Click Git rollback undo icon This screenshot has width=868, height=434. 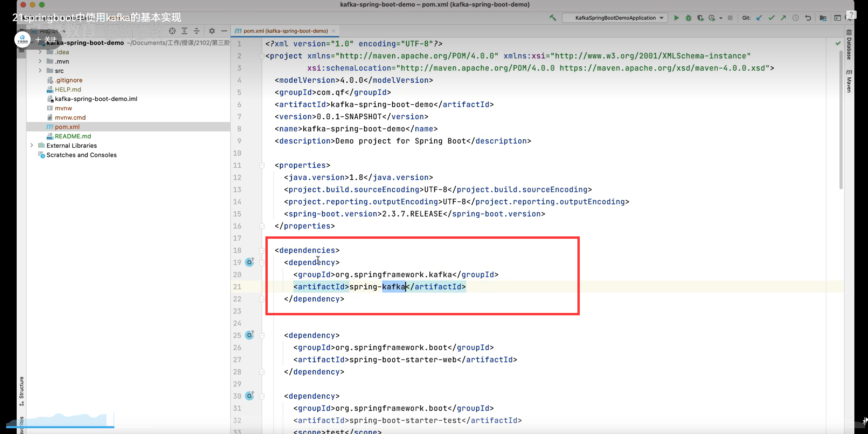point(808,18)
